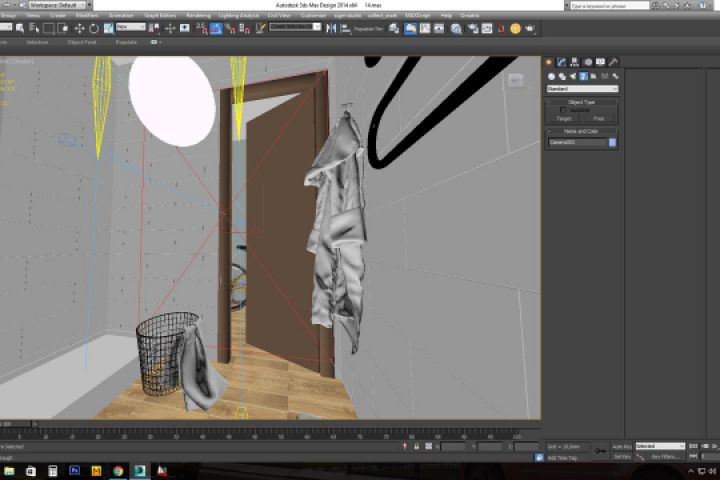This screenshot has width=720, height=480.
Task: Select Helpers category in Create panel
Action: coord(594,76)
